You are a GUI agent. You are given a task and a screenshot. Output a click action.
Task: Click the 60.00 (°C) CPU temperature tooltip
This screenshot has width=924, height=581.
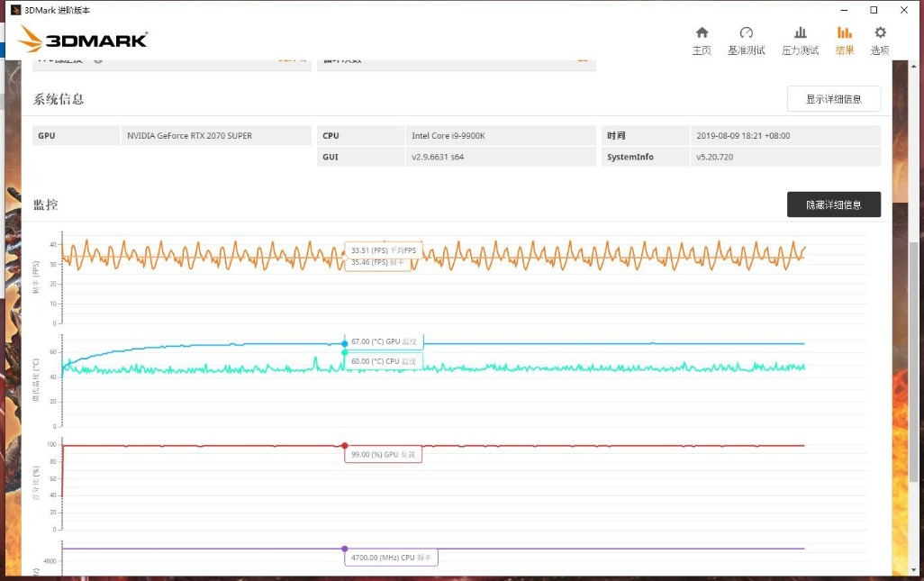click(x=384, y=361)
